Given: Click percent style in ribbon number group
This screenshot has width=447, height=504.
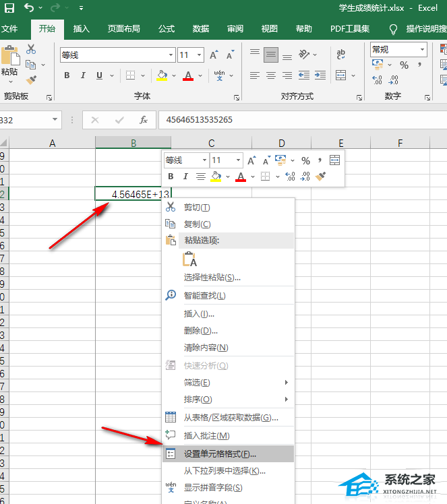Looking at the screenshot, I should pyautogui.click(x=404, y=65).
